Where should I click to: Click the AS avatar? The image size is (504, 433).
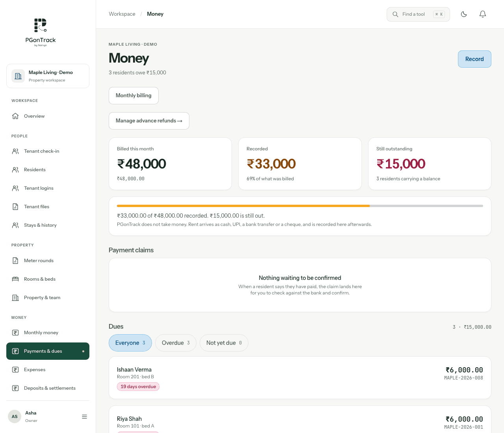(x=15, y=416)
